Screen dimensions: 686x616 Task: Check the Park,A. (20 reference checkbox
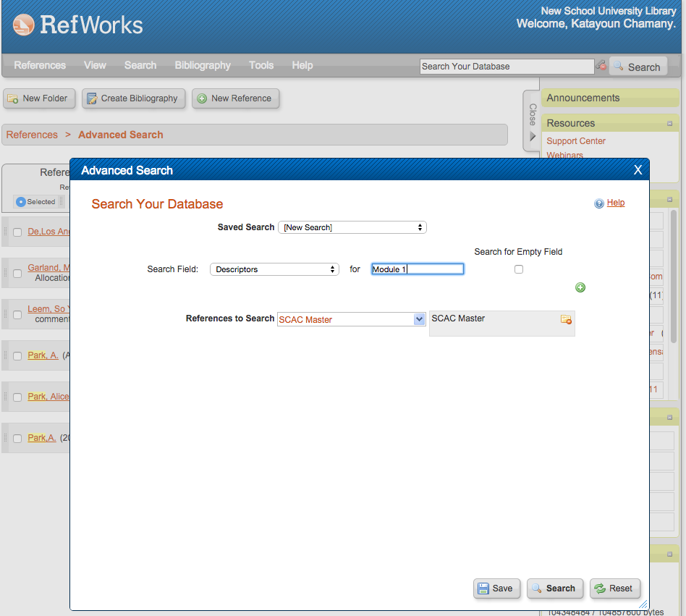tap(17, 439)
